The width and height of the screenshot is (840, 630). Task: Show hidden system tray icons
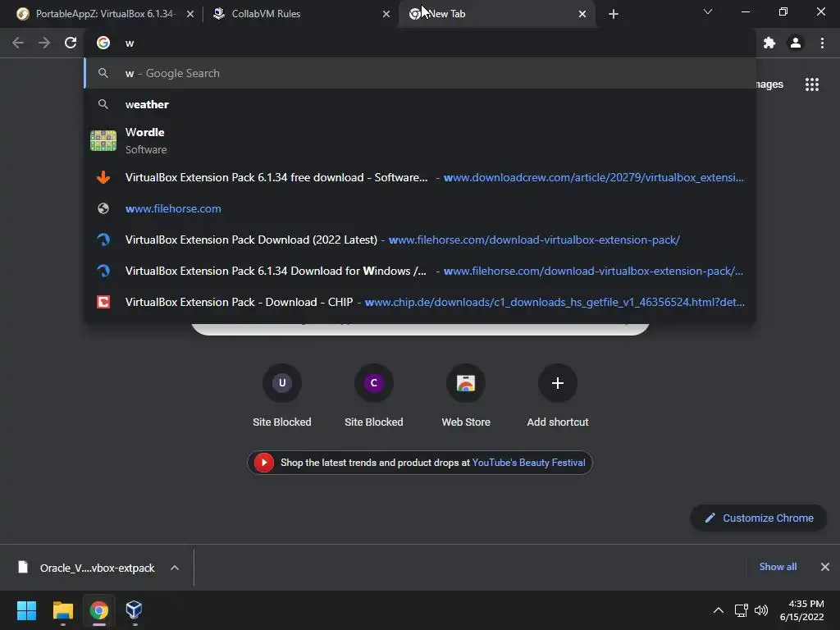719,610
